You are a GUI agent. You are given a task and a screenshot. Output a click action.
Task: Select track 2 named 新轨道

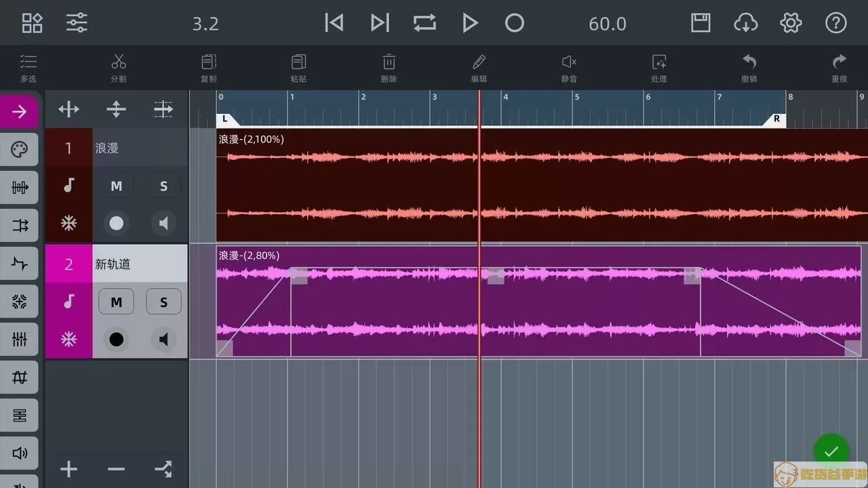pos(140,264)
